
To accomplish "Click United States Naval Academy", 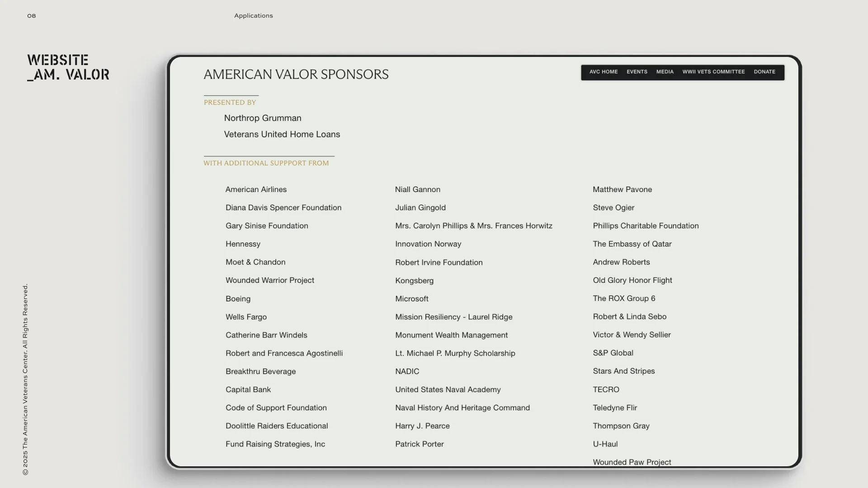I will [448, 389].
